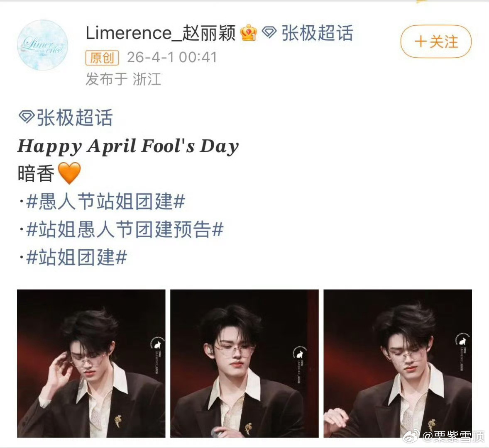Image resolution: width=489 pixels, height=448 pixels.
Task: Click the crown VIP badge icon
Action: (x=249, y=33)
